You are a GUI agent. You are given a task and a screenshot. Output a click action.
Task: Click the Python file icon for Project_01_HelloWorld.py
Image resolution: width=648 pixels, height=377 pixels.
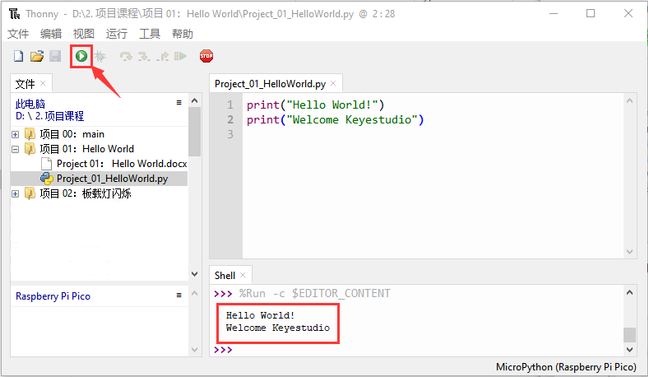(47, 179)
